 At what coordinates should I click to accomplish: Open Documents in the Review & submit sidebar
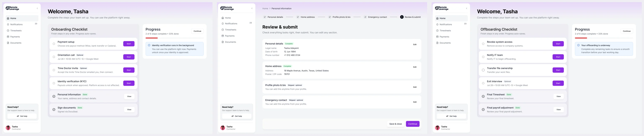[236, 42]
